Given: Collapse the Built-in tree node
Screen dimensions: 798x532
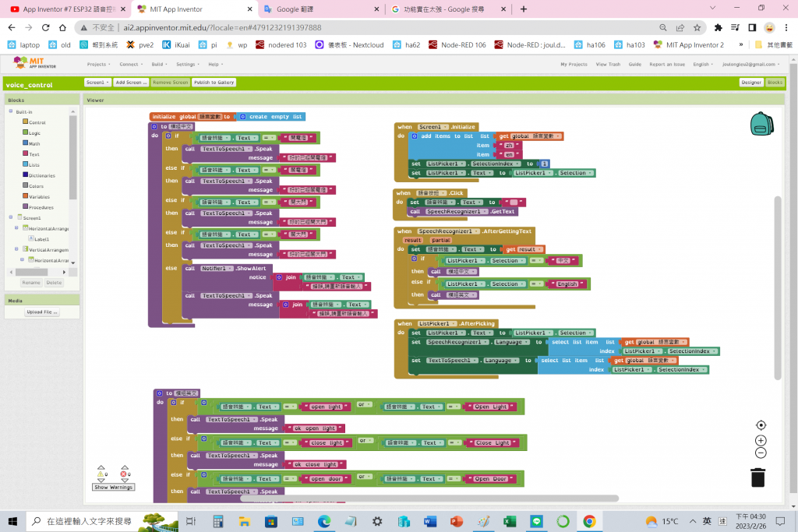Looking at the screenshot, I should click(x=11, y=111).
